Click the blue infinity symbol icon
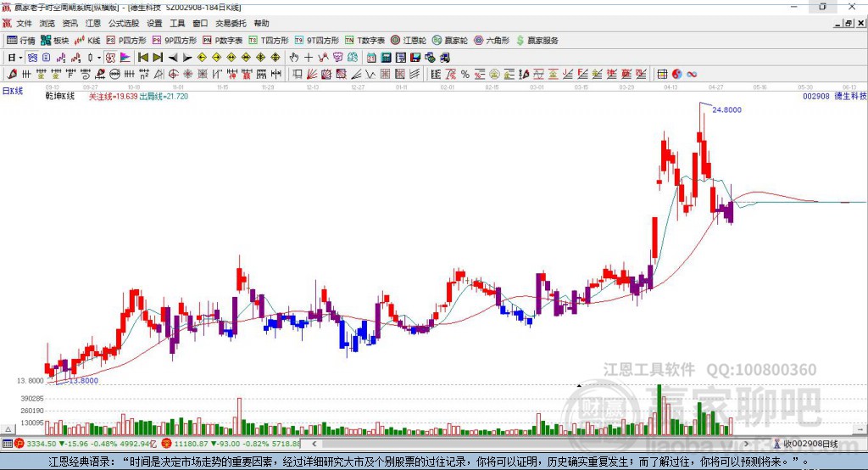868x470 pixels. point(692,74)
